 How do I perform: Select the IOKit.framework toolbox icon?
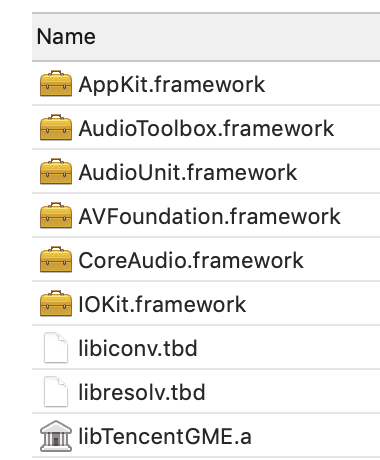(x=56, y=303)
